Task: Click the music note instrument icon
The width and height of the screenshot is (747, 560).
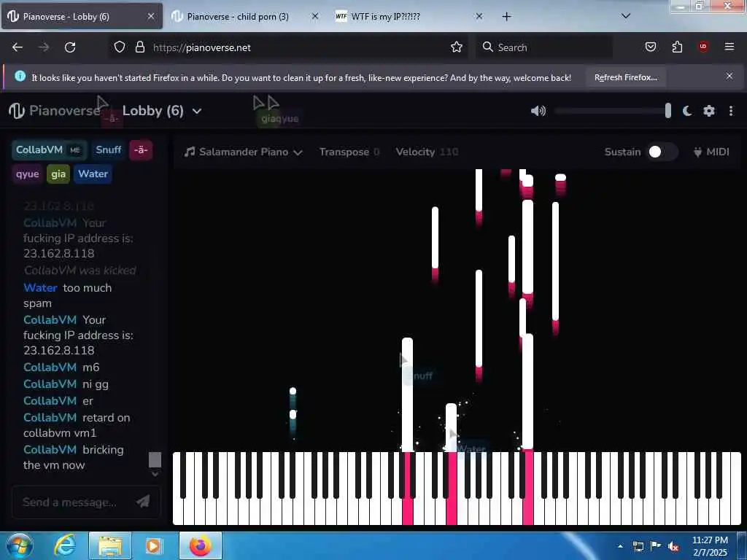Action: (x=190, y=152)
